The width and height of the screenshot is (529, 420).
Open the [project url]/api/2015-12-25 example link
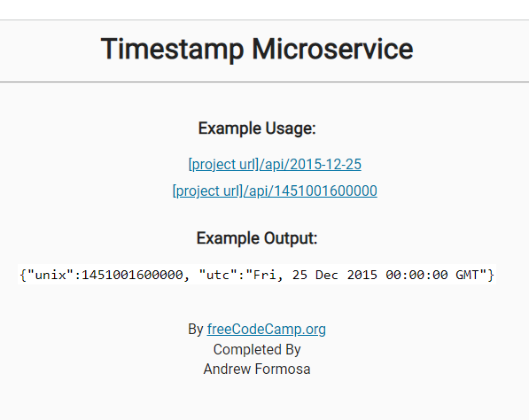coord(275,165)
